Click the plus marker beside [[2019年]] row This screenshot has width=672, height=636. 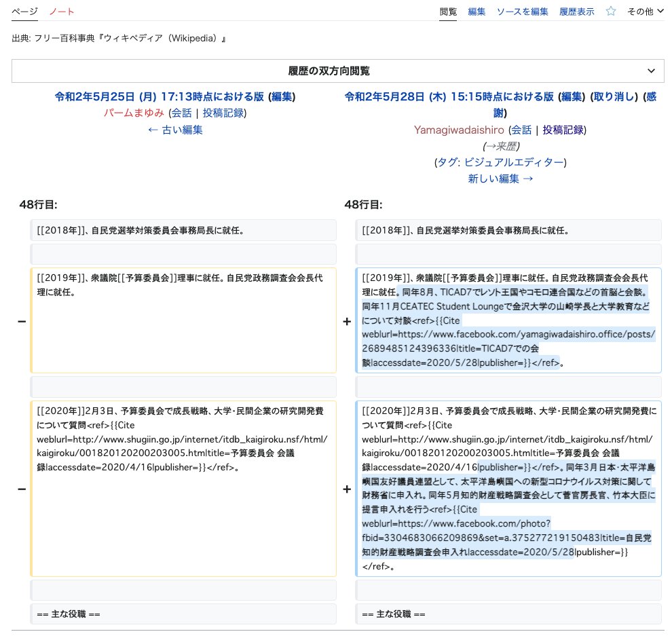(347, 322)
